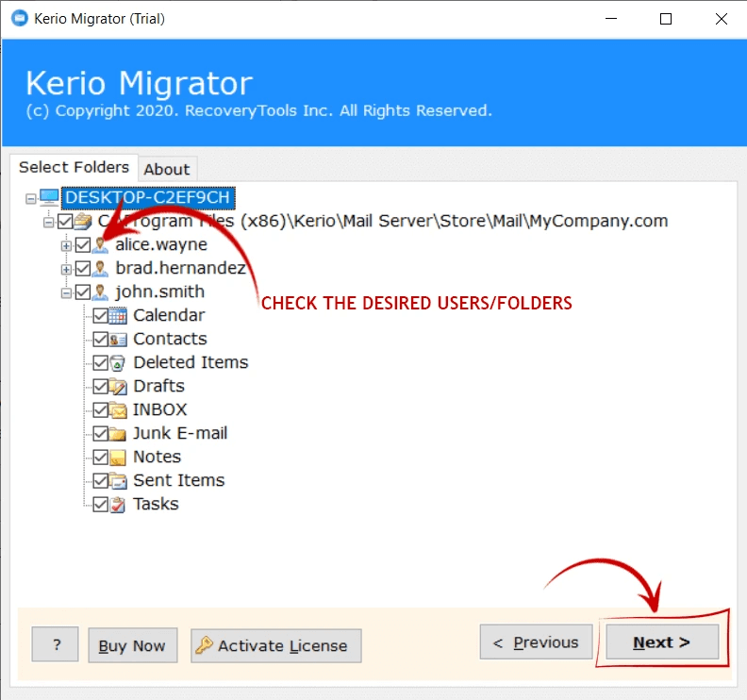This screenshot has height=700, width=747.
Task: Select the Calendar folder label
Action: tap(169, 315)
